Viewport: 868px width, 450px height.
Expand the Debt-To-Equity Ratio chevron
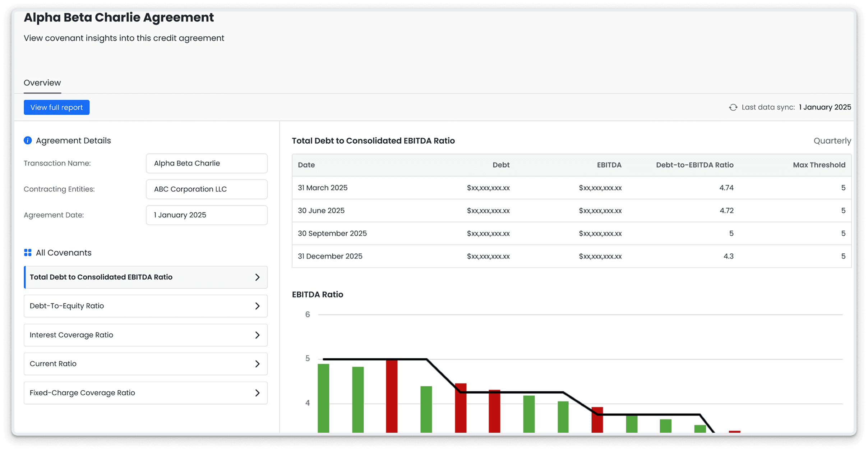click(257, 306)
